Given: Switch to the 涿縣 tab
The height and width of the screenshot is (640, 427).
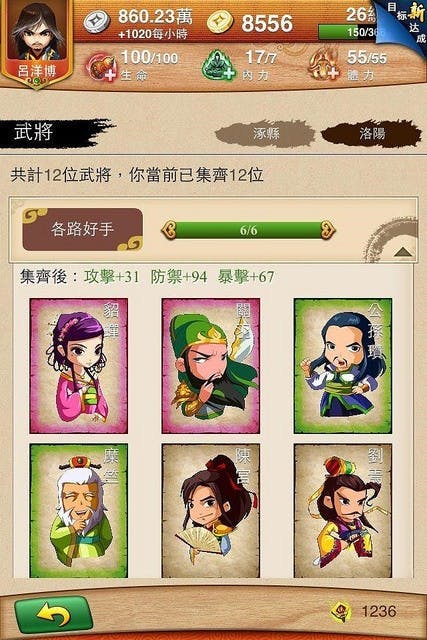Looking at the screenshot, I should [265, 133].
